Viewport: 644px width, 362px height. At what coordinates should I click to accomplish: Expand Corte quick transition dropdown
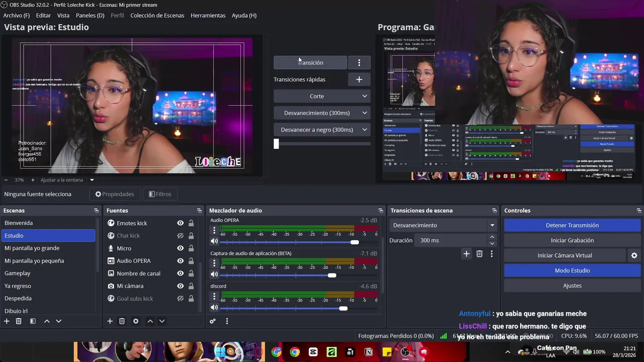(x=365, y=96)
